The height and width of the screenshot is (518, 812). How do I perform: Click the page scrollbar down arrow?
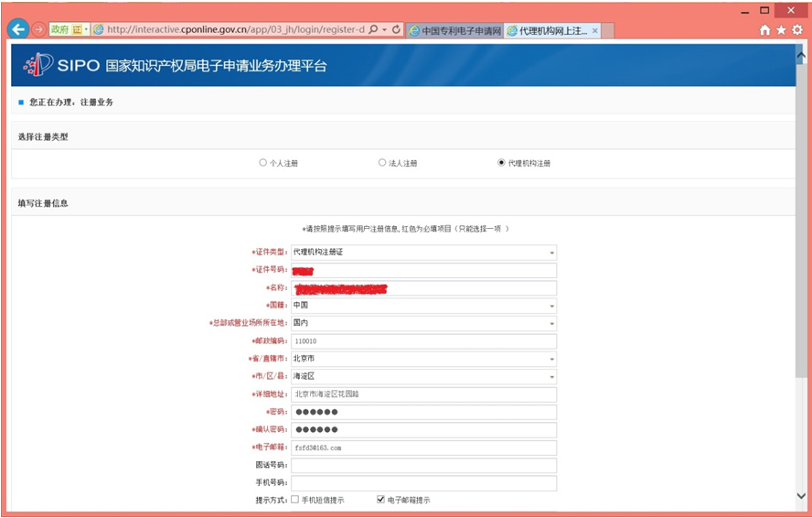coord(802,496)
